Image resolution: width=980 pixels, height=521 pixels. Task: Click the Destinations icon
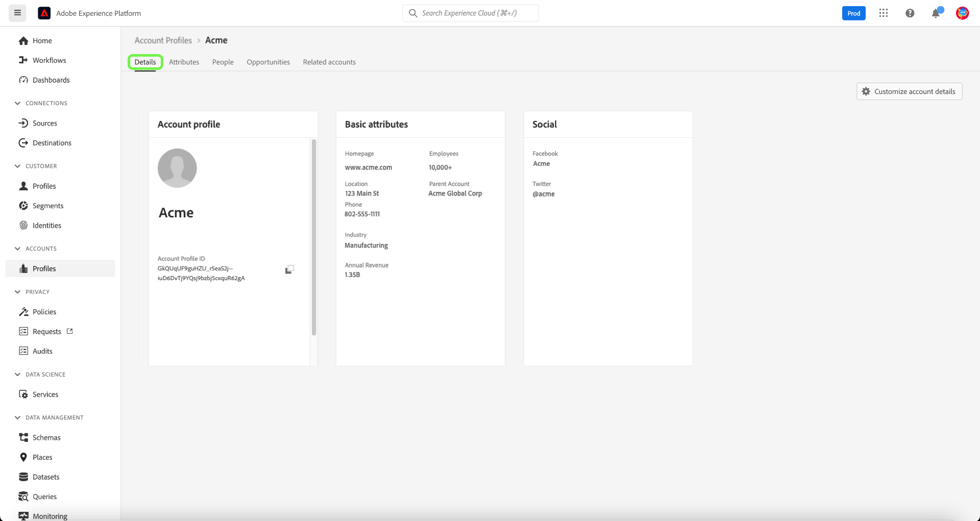23,143
